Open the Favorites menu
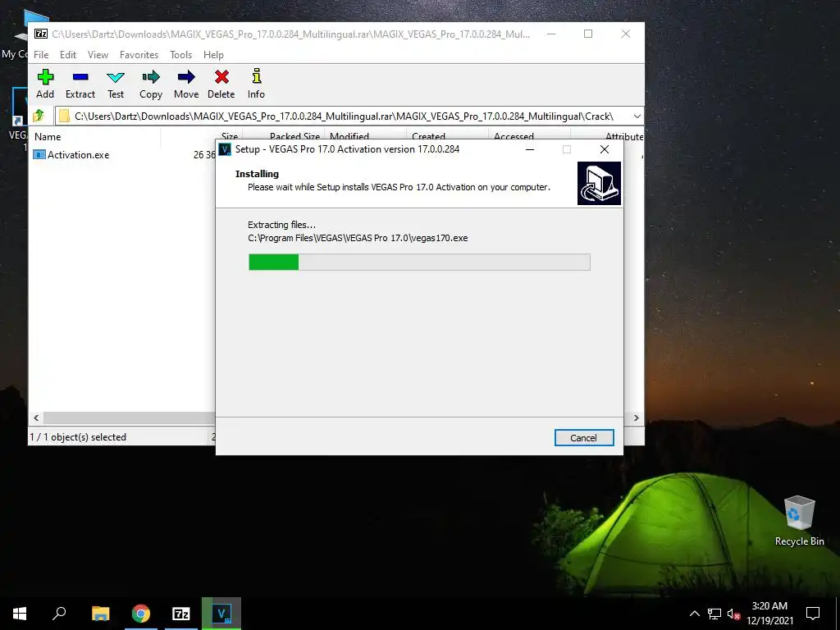Image resolution: width=840 pixels, height=630 pixels. pyautogui.click(x=139, y=55)
